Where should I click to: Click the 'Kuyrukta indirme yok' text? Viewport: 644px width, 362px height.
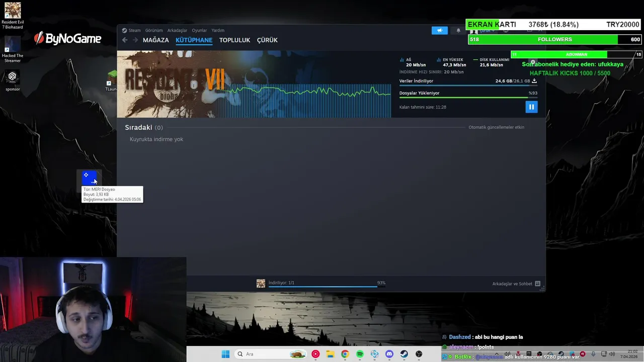[x=156, y=139]
